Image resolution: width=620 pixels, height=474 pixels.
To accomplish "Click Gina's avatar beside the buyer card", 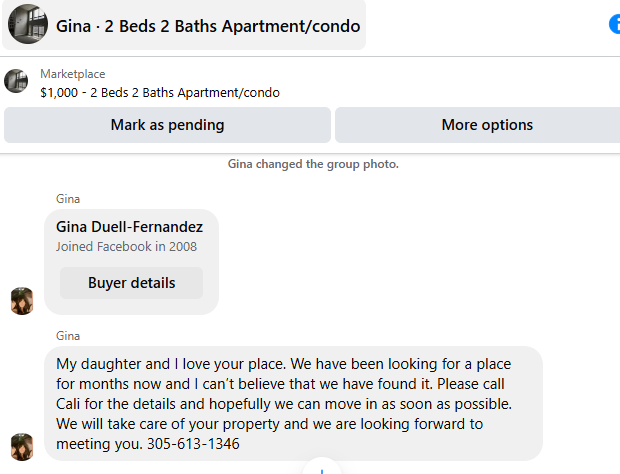I will [x=22, y=300].
